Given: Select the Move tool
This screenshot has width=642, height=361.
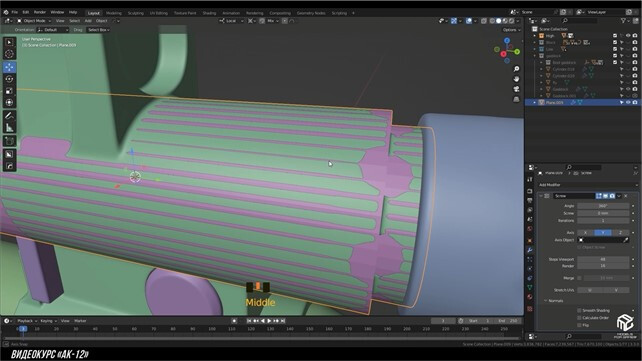Looking at the screenshot, I should 9,67.
